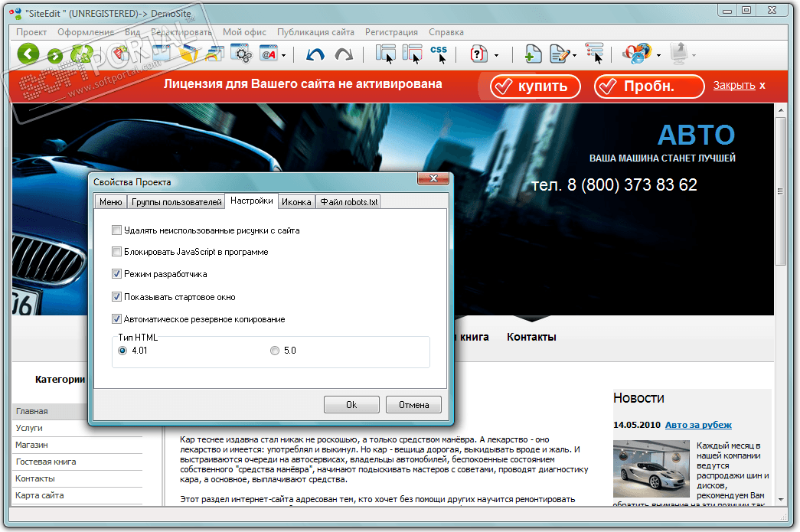Viewport: 800px width, 532px height.
Task: Select 'Магазин' in category list
Action: tap(31, 445)
